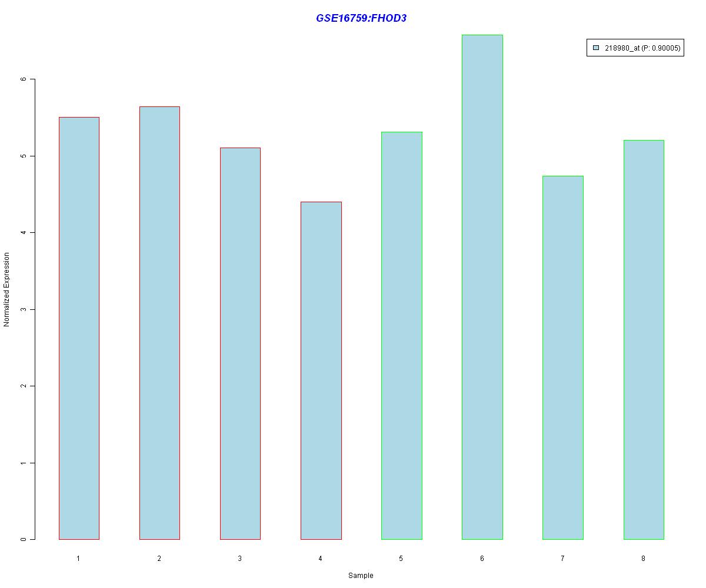Select the bar for sample 2

coord(159,323)
